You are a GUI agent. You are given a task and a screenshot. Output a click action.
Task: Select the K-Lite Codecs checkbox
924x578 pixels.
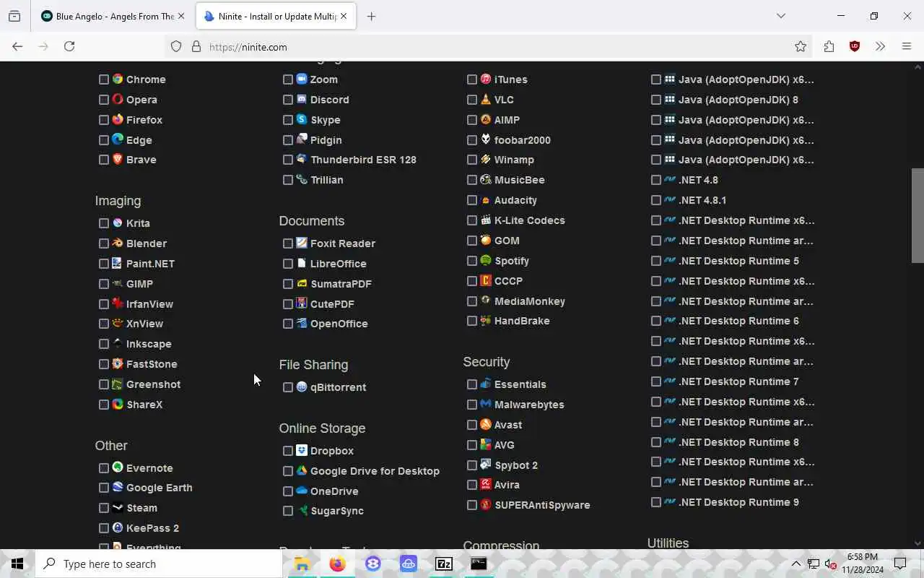(472, 220)
